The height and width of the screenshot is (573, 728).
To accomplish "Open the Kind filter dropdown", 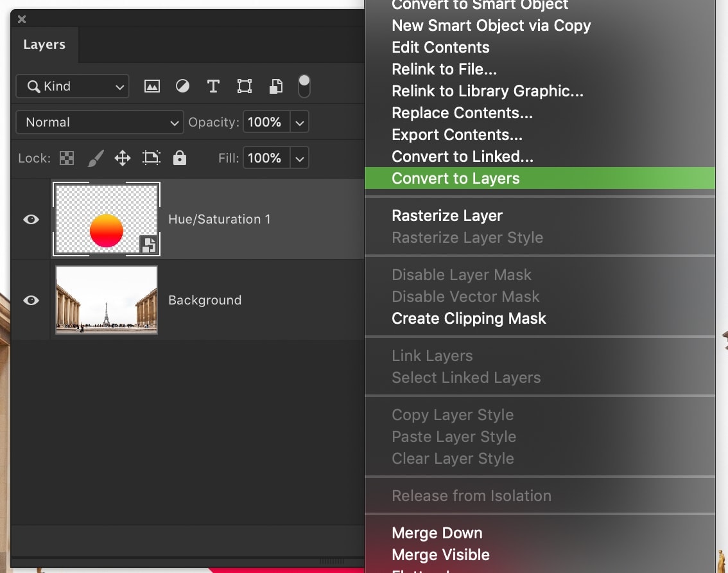I will click(x=72, y=85).
